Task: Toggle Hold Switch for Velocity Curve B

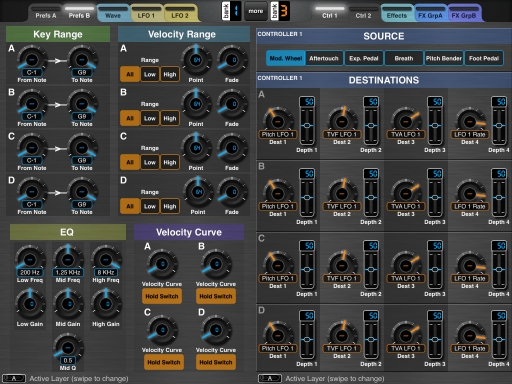Action: pyautogui.click(x=216, y=296)
